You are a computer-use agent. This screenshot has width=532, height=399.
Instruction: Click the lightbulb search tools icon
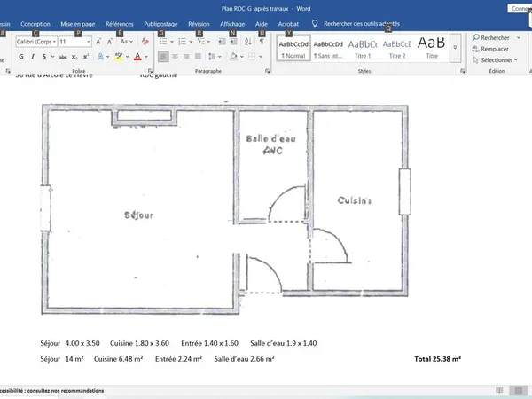[x=315, y=24]
